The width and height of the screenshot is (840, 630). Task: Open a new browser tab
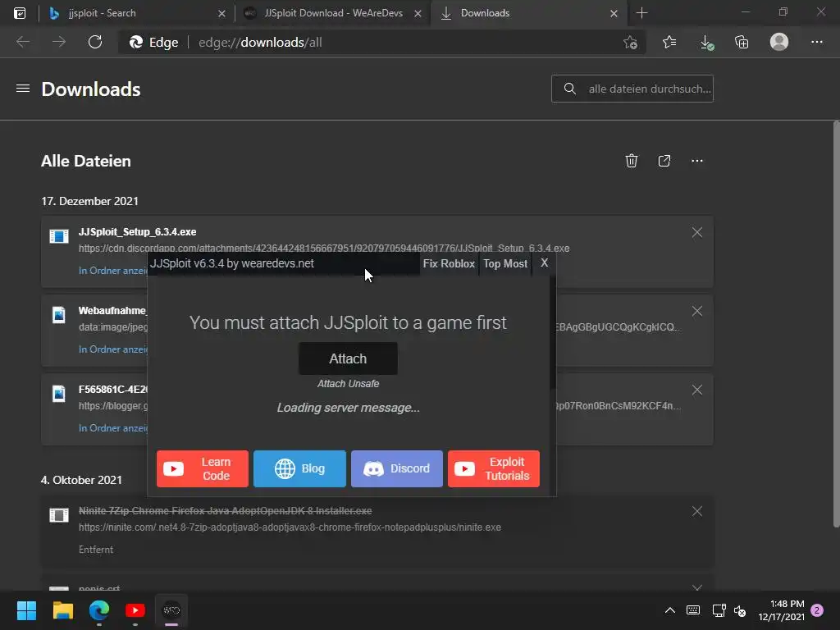(x=641, y=13)
